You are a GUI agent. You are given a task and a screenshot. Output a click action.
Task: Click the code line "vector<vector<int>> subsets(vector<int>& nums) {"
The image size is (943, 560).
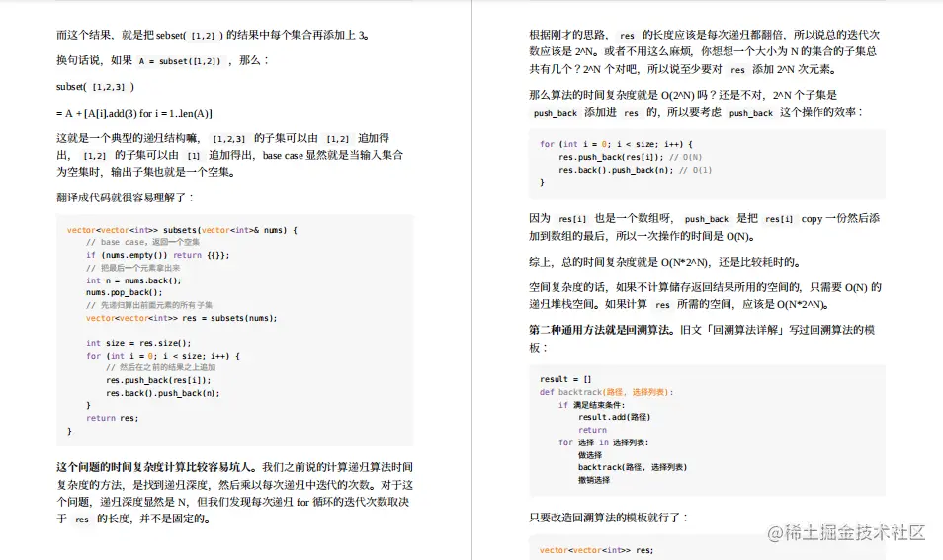(182, 230)
